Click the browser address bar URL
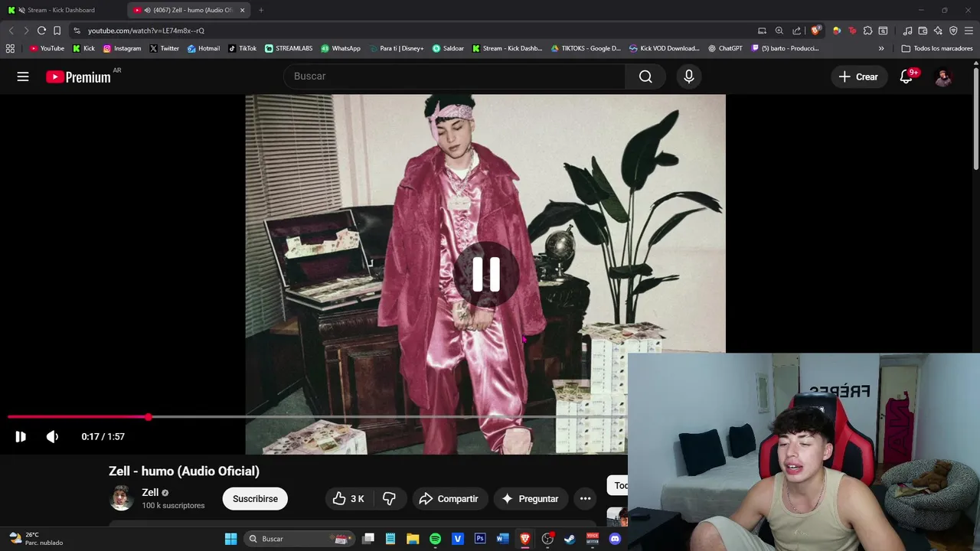The width and height of the screenshot is (980, 551). (x=145, y=31)
